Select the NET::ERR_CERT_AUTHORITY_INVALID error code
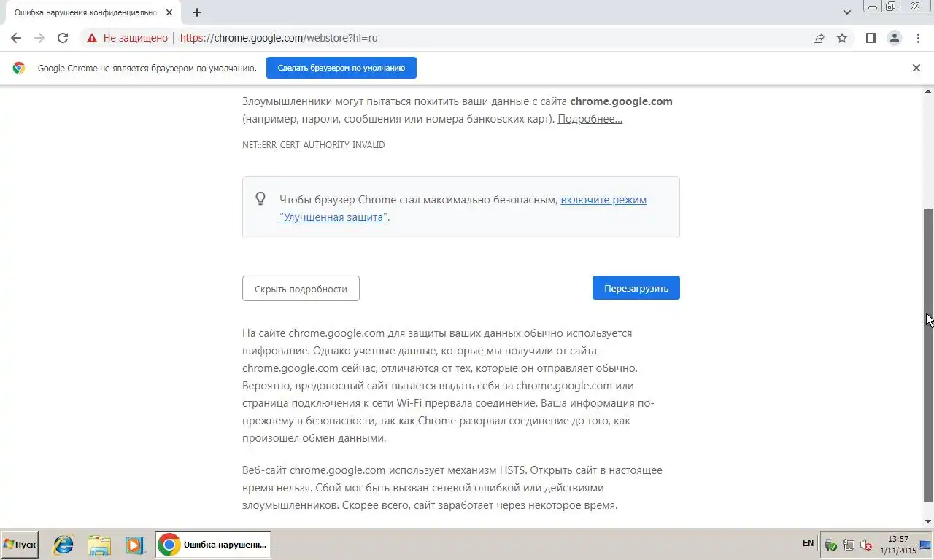 (313, 145)
